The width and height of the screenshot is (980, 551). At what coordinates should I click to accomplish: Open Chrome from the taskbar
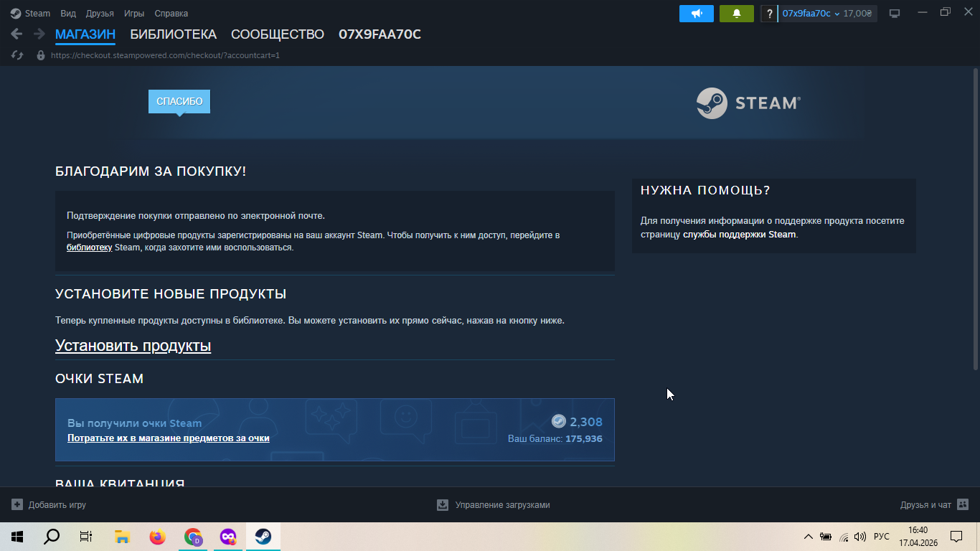tap(192, 537)
